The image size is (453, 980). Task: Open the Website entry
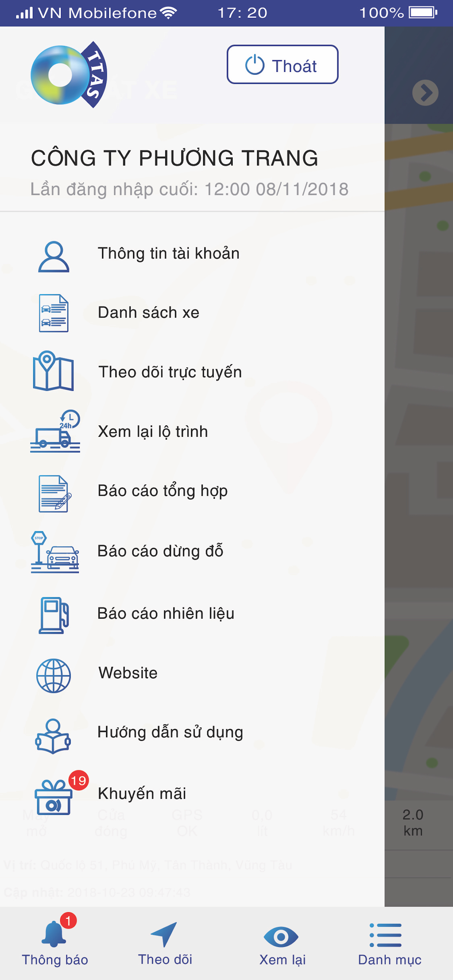pyautogui.click(x=128, y=673)
